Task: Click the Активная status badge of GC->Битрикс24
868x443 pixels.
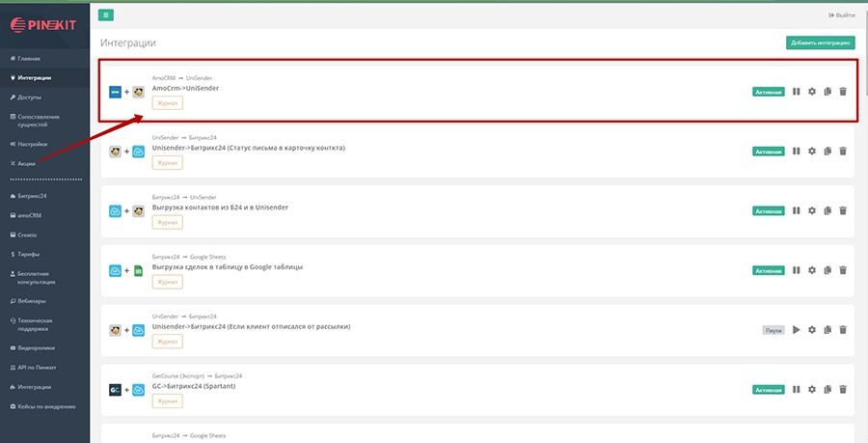Action: pyautogui.click(x=768, y=389)
